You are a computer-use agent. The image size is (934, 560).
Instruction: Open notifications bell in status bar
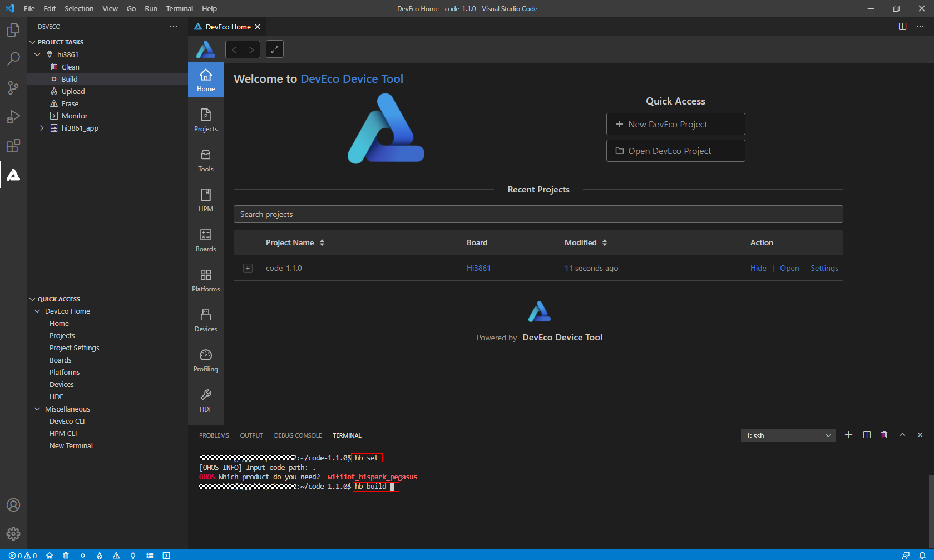pos(922,555)
